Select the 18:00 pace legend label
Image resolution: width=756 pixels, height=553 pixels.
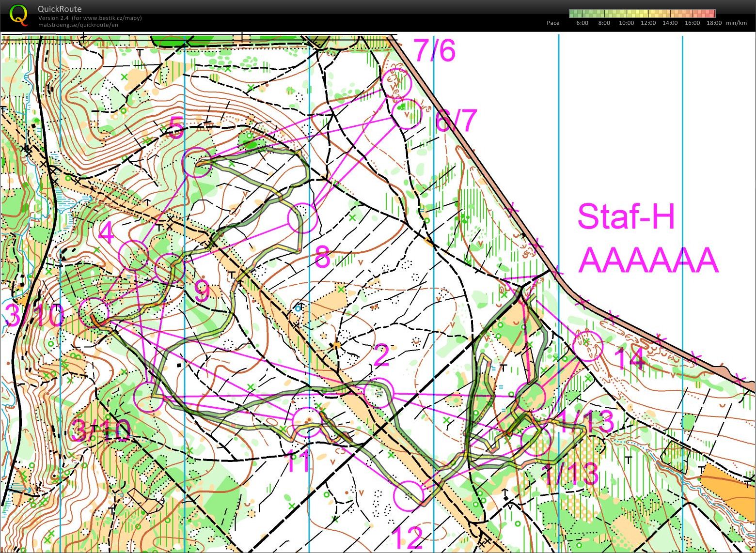coord(714,23)
